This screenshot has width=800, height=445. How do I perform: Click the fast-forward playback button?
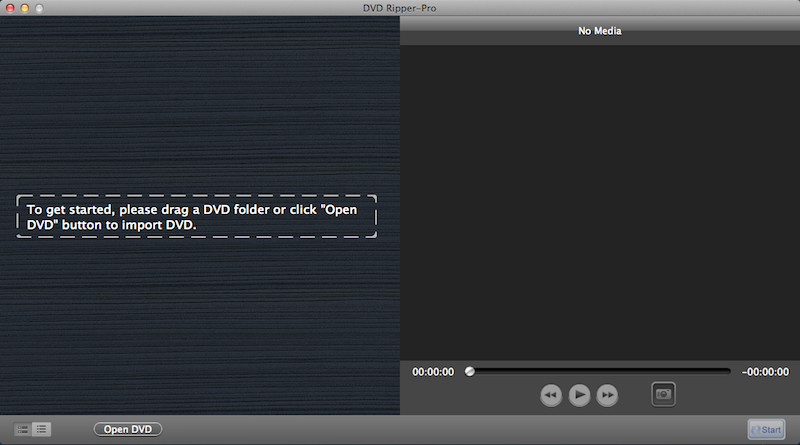(x=607, y=395)
